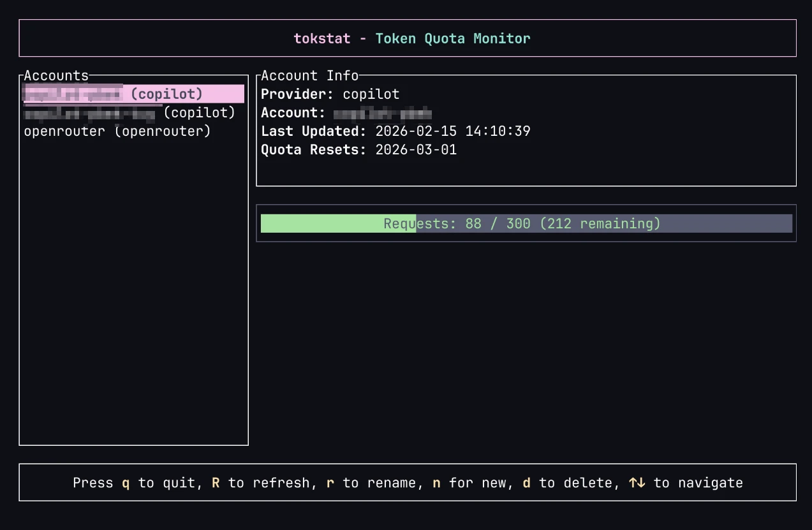Screen dimensions: 812x530
Task: Click the d to delete hint
Action: tap(567, 483)
